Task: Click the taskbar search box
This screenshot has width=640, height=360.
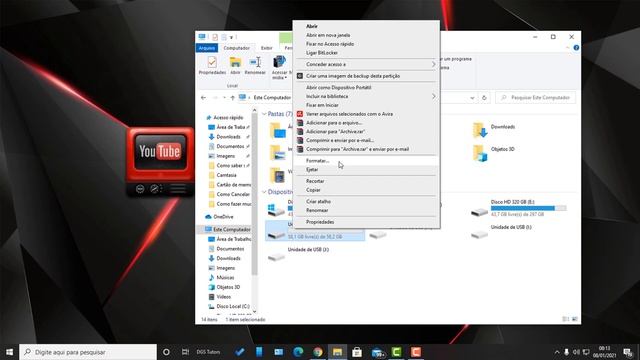Action: [88, 352]
